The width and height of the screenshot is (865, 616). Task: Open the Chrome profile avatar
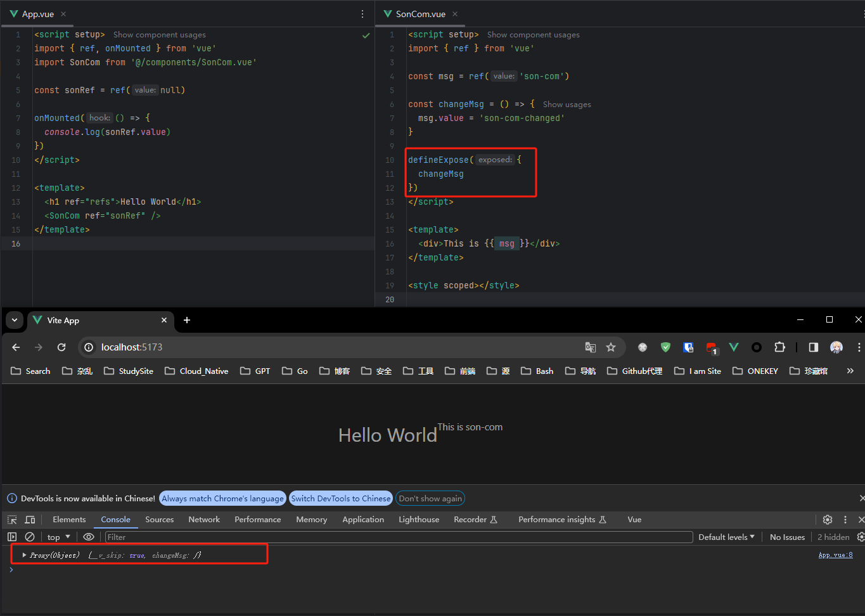pyautogui.click(x=836, y=347)
